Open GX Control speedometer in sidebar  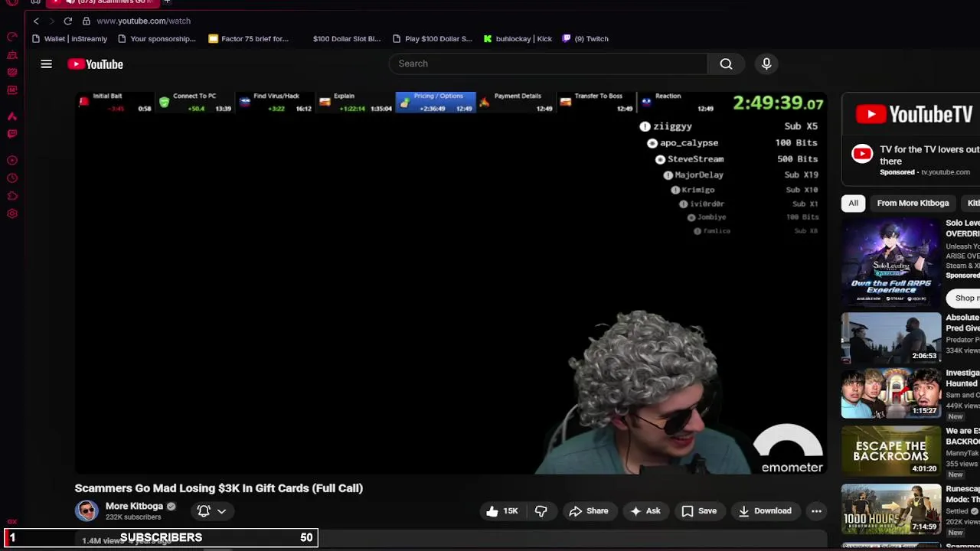coord(12,37)
